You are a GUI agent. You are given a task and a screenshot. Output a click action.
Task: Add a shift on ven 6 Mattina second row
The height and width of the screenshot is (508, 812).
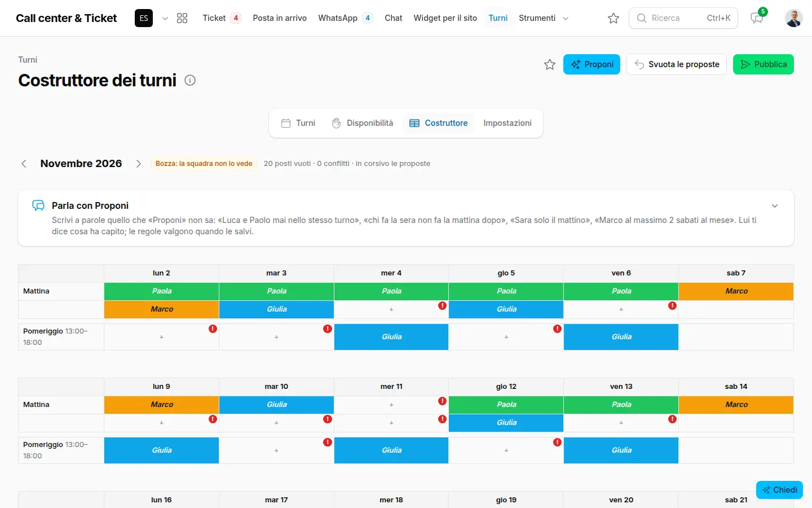621,309
